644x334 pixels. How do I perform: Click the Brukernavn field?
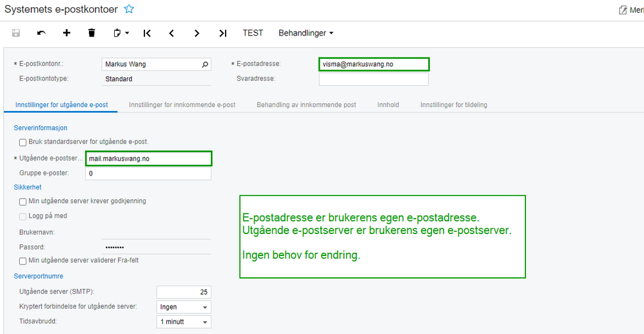click(156, 232)
